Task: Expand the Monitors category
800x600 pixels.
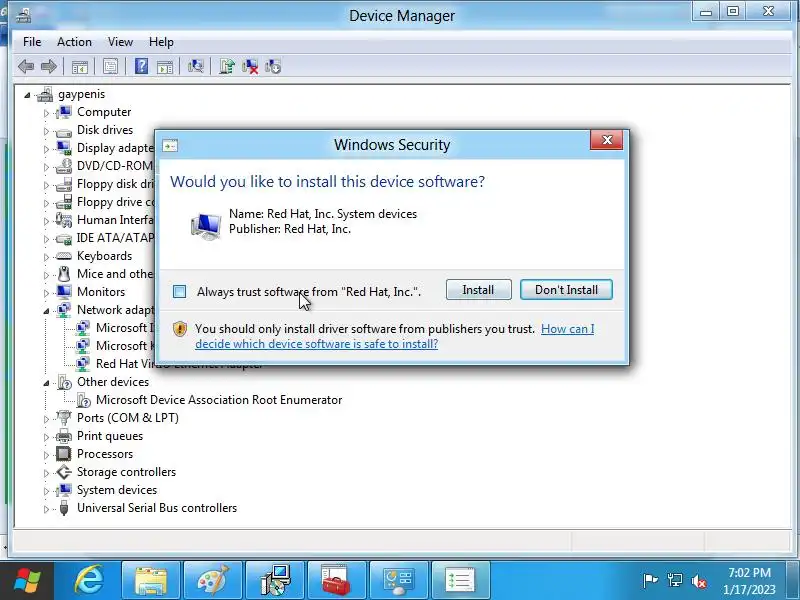Action: 46,293
